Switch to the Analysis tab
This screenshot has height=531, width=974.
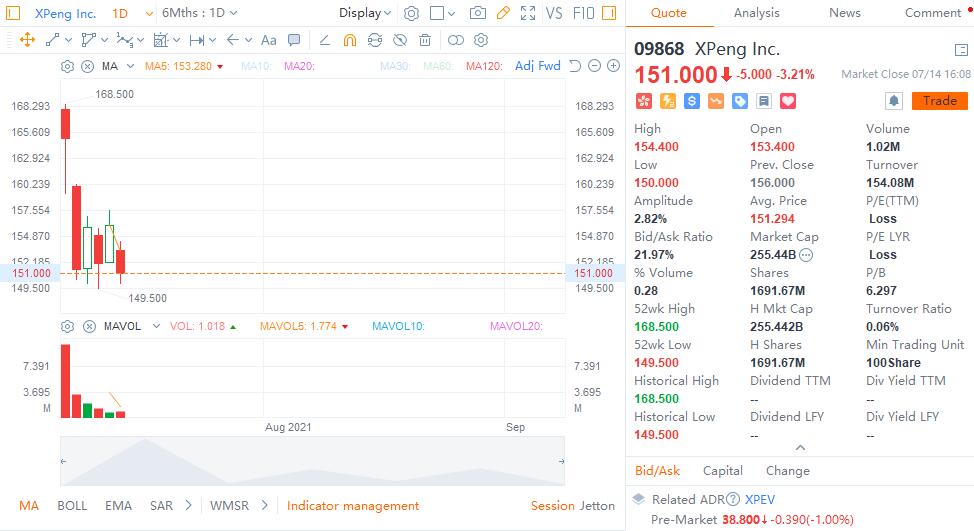click(x=757, y=13)
